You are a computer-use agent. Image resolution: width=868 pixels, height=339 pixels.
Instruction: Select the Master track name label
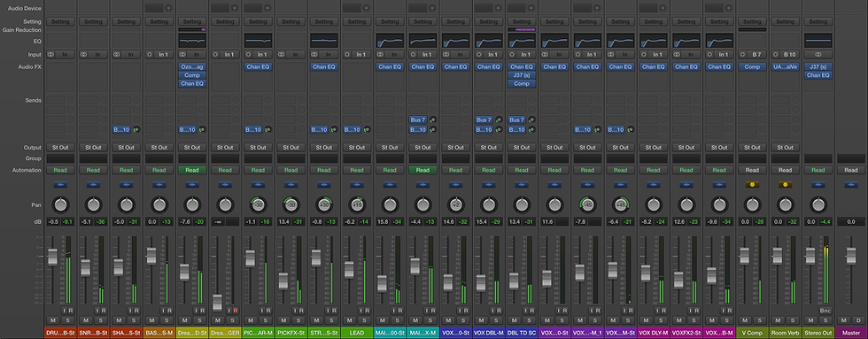[x=851, y=333]
